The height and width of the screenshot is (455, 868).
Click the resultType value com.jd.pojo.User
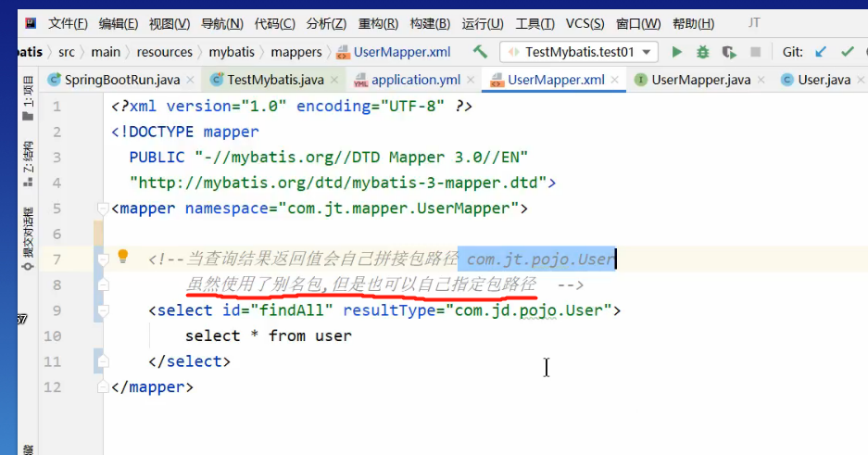click(528, 310)
